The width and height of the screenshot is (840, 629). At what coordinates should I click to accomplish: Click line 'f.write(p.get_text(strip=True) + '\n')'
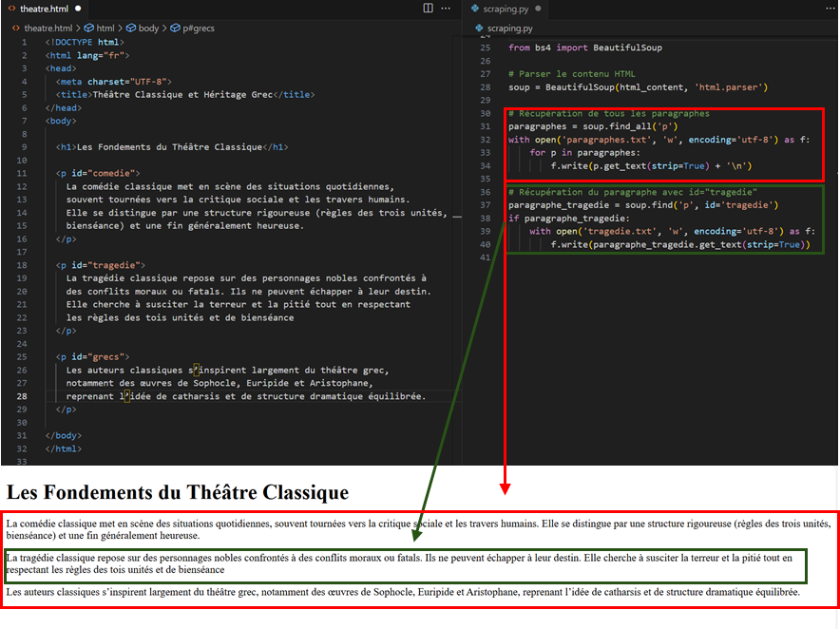pyautogui.click(x=652, y=166)
